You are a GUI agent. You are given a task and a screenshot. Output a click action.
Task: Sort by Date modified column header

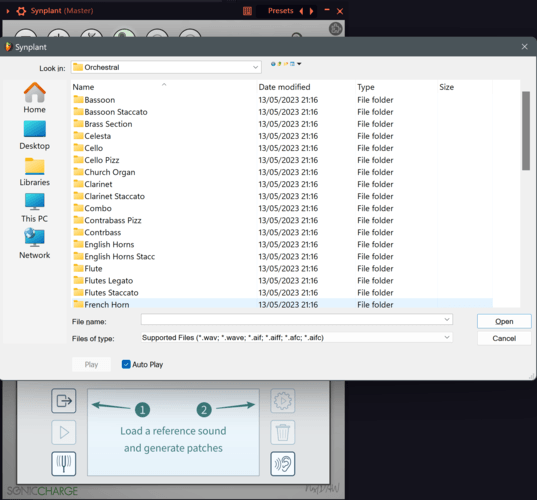tap(306, 87)
